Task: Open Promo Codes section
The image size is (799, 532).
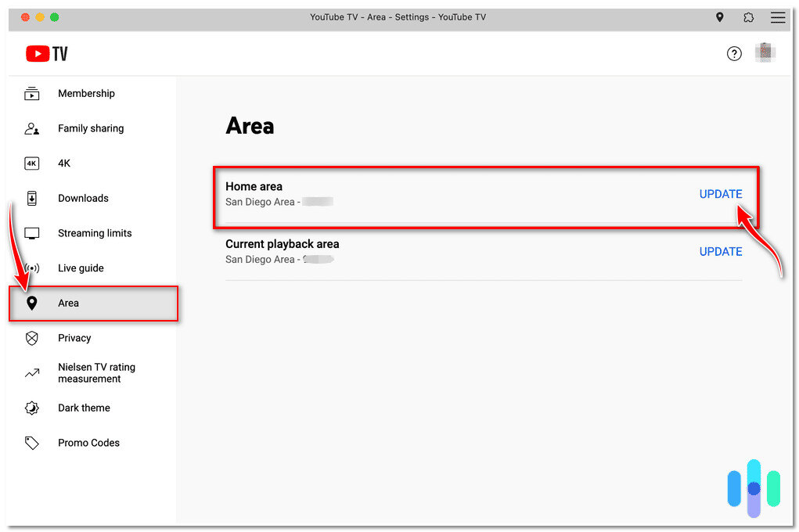Action: [88, 443]
